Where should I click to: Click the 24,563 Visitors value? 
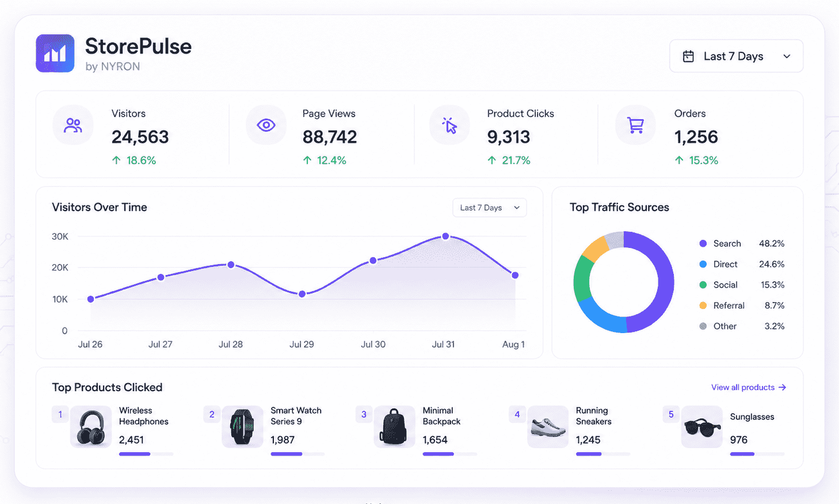[x=140, y=137]
